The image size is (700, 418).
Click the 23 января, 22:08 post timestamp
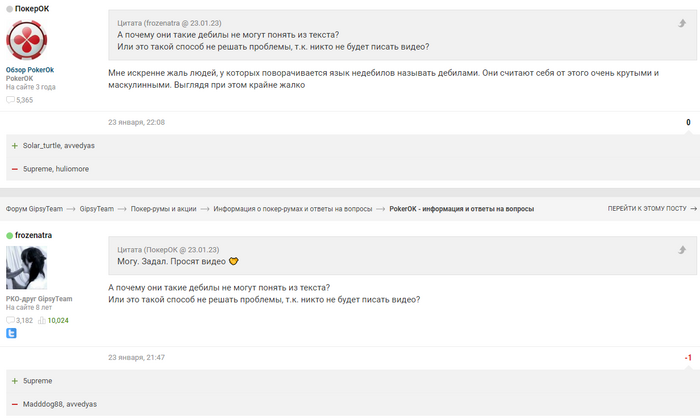(136, 122)
